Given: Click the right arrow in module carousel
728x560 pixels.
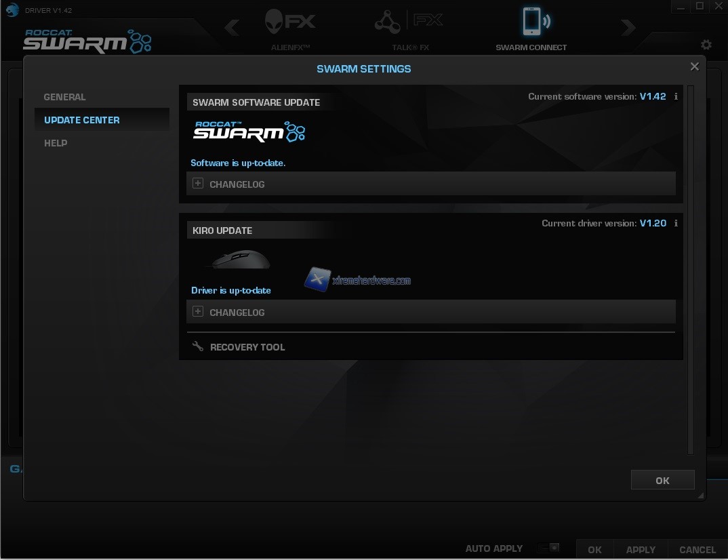Looking at the screenshot, I should point(628,28).
